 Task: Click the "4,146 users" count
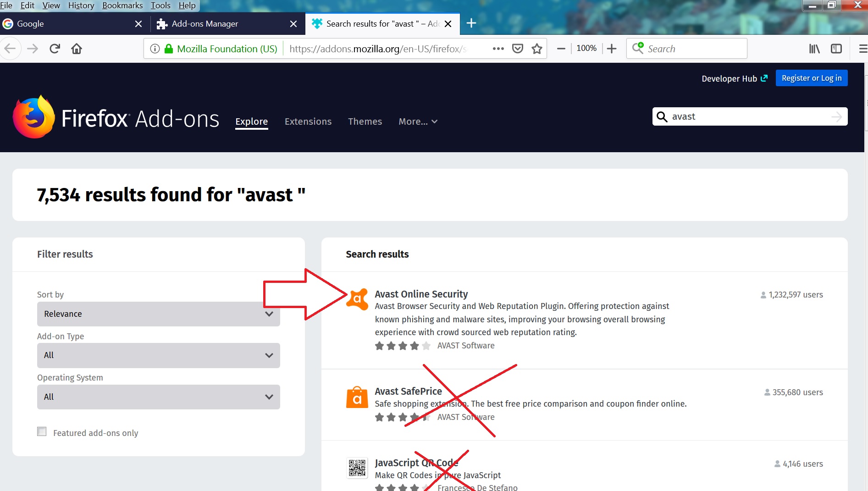pyautogui.click(x=799, y=464)
